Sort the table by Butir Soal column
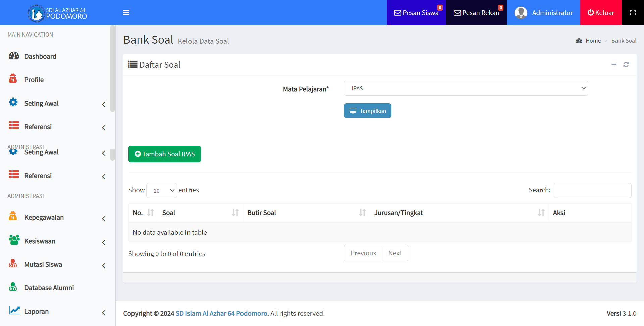 306,213
